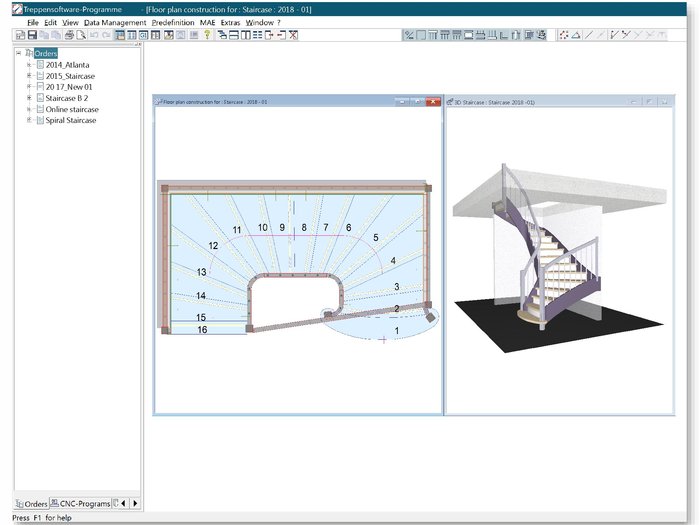Click the Save diskette icon in the toolbar
The height and width of the screenshot is (525, 700).
[32, 35]
